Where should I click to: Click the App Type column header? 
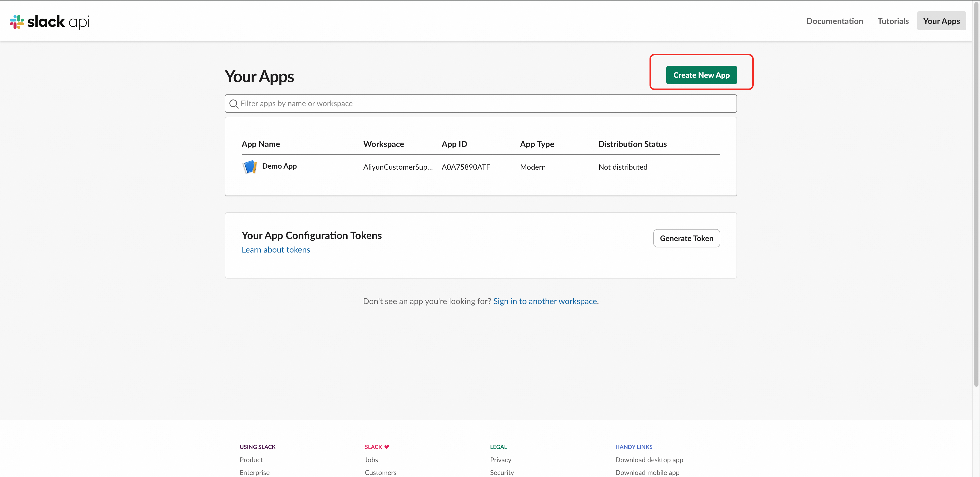(x=537, y=144)
